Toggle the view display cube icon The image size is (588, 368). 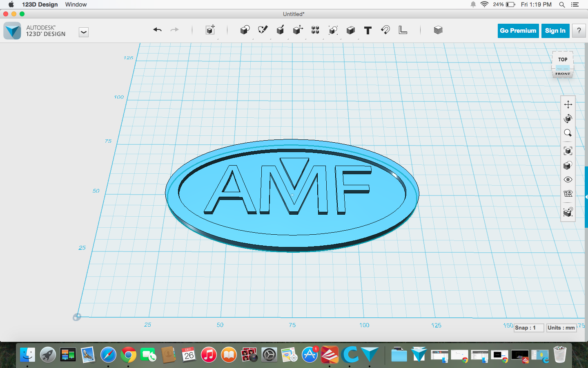(568, 165)
